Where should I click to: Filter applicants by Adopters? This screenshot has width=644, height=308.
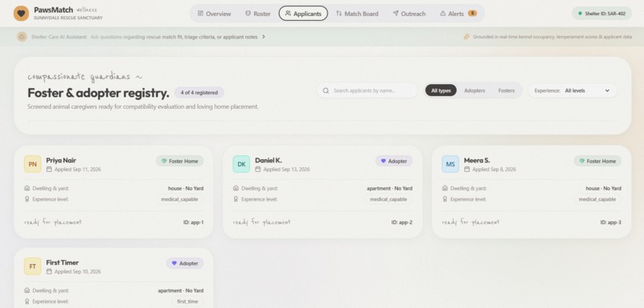click(x=475, y=90)
